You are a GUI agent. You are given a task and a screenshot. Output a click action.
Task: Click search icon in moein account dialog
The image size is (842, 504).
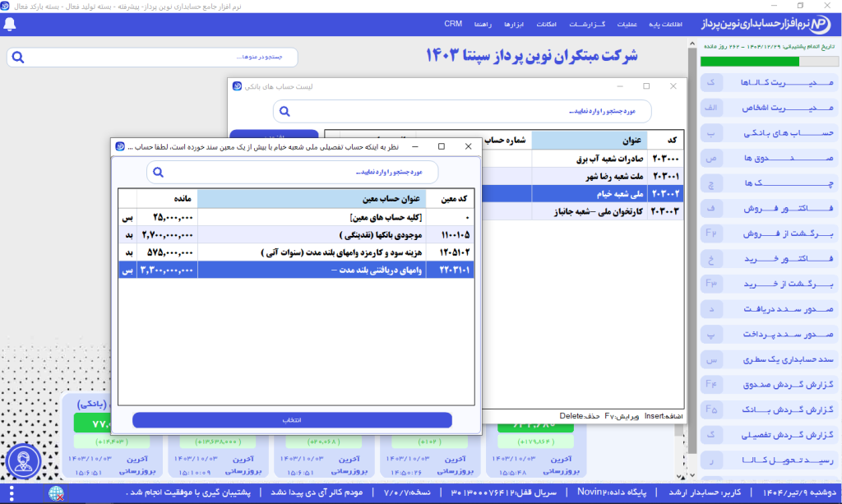(x=158, y=173)
